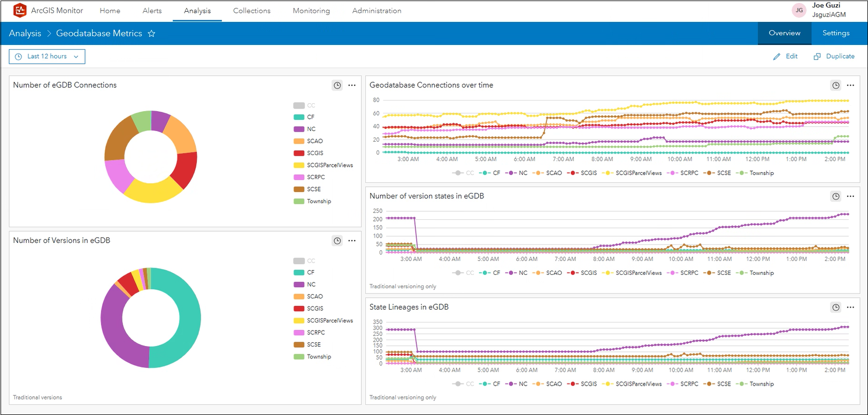The height and width of the screenshot is (415, 868).
Task: Click the Duplicate button label
Action: click(840, 56)
